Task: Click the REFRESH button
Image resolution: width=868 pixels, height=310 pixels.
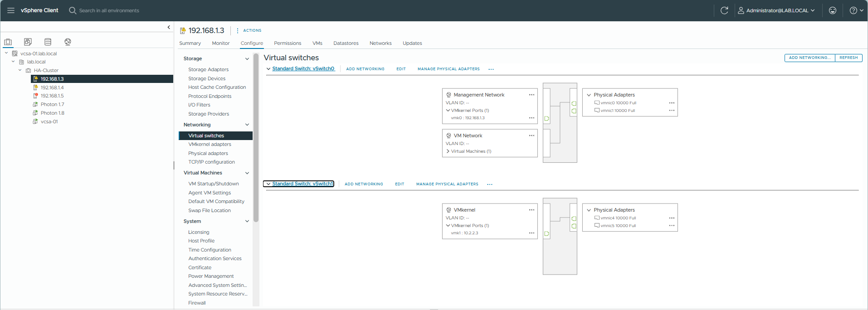Action: click(848, 58)
